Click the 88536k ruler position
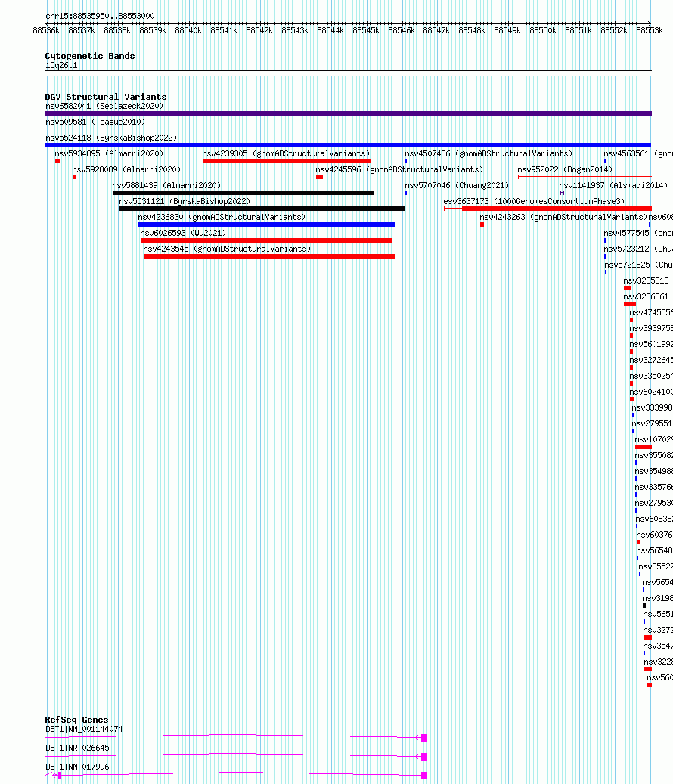Image resolution: width=673 pixels, height=784 pixels. pos(46,30)
